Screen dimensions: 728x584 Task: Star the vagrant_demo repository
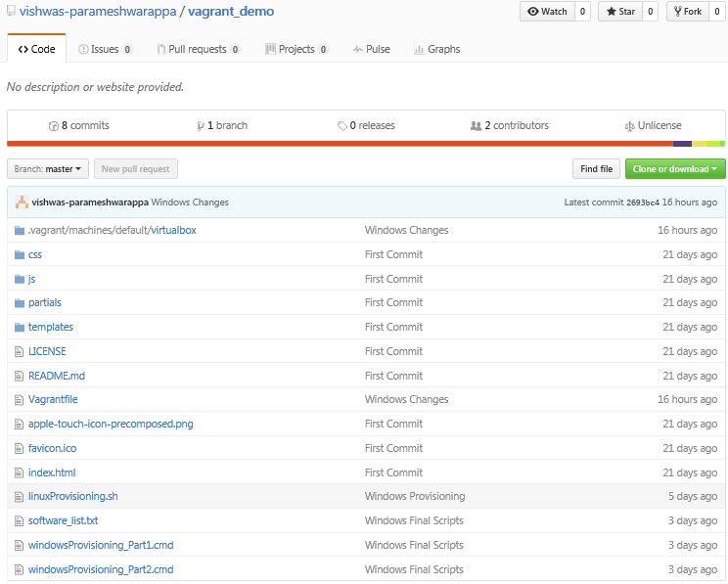[620, 12]
